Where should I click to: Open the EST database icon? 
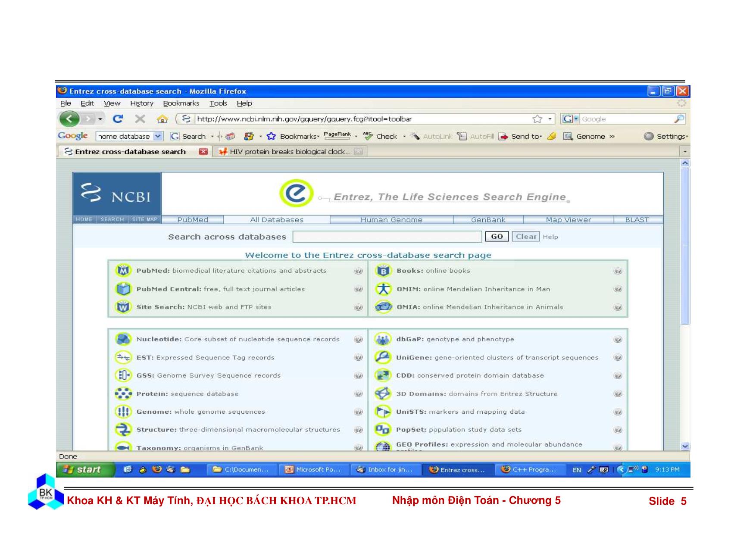point(123,357)
